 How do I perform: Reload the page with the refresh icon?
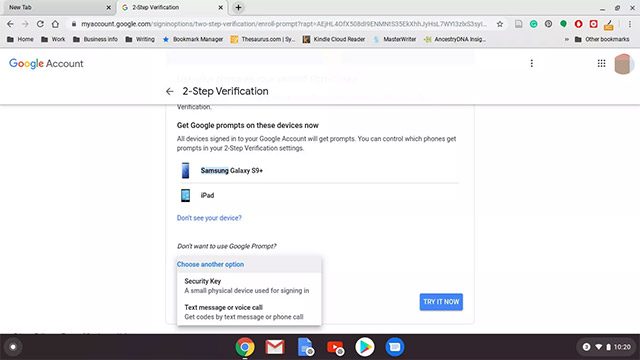(40, 24)
